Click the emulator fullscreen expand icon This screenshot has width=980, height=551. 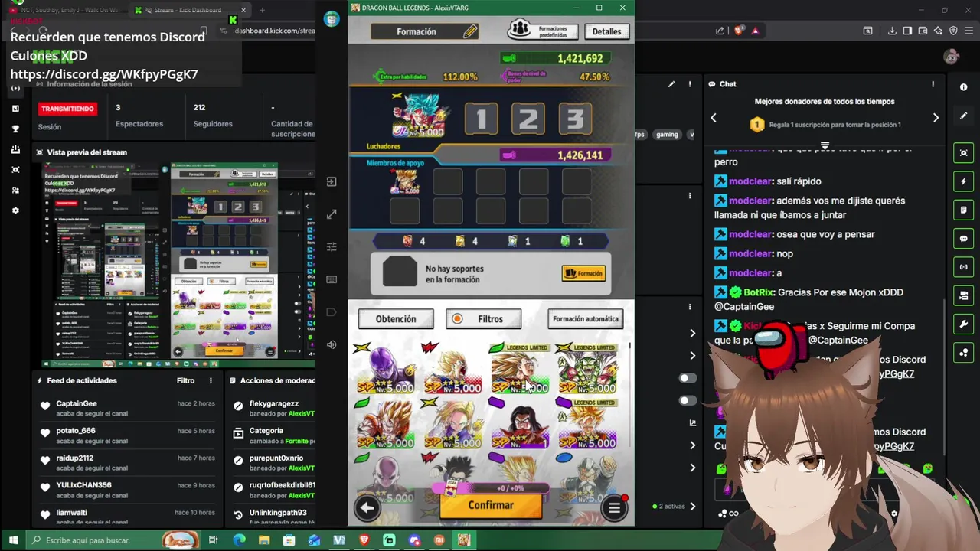(x=332, y=215)
